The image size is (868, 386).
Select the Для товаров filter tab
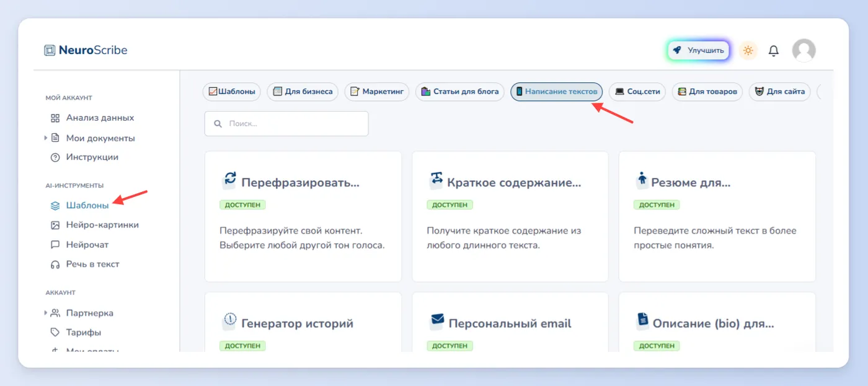[x=707, y=92]
